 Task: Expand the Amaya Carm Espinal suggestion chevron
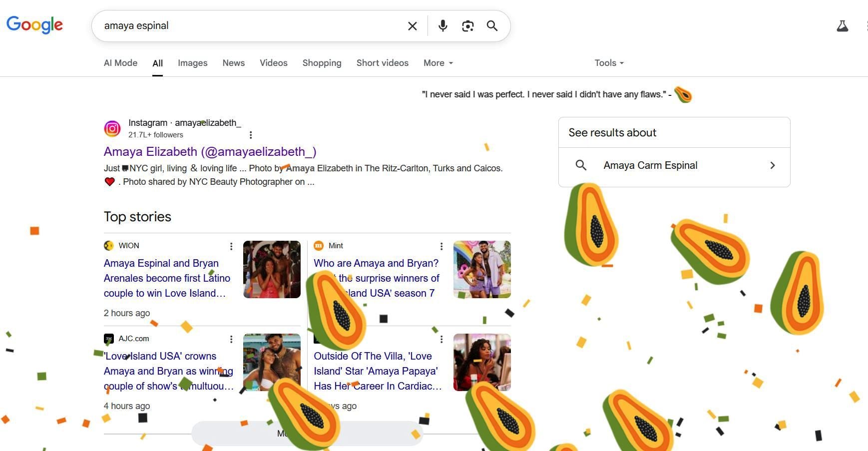tap(772, 165)
